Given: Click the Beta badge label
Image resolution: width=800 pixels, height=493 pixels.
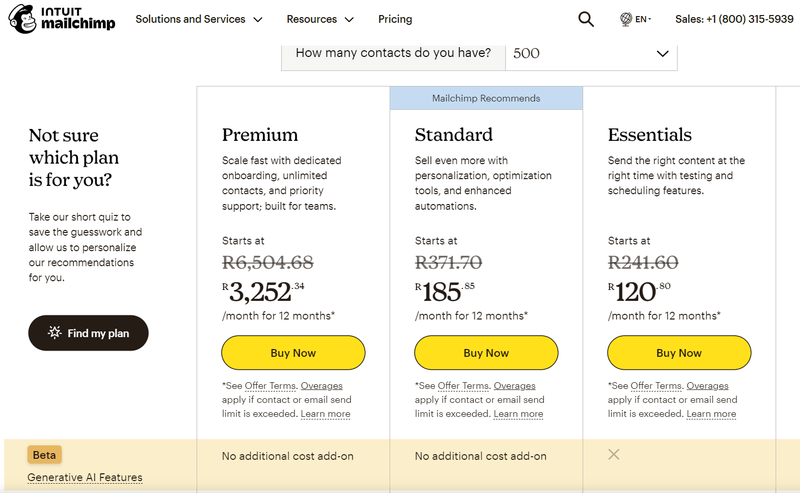Looking at the screenshot, I should (x=45, y=455).
